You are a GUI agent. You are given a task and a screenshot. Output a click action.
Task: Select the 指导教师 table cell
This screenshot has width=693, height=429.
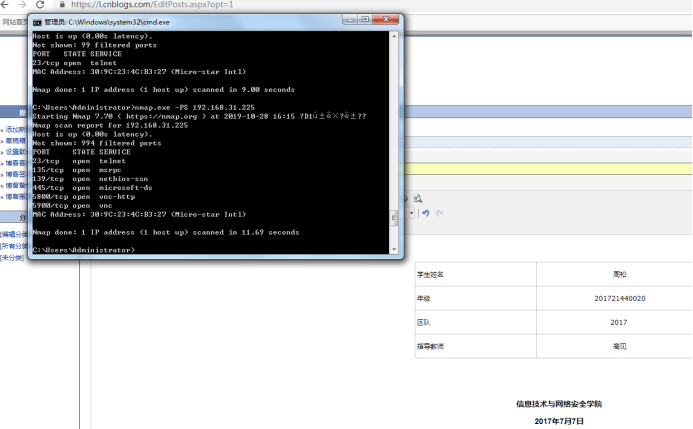coord(476,346)
